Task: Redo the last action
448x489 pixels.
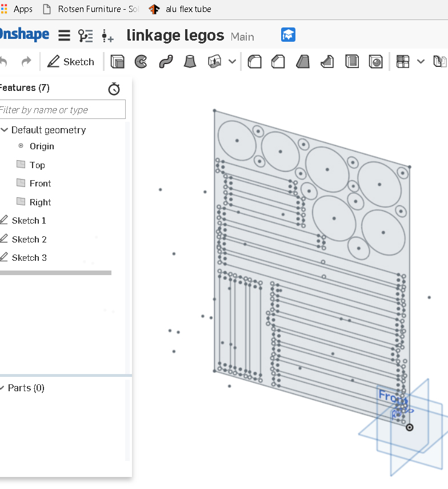Action: [x=26, y=61]
